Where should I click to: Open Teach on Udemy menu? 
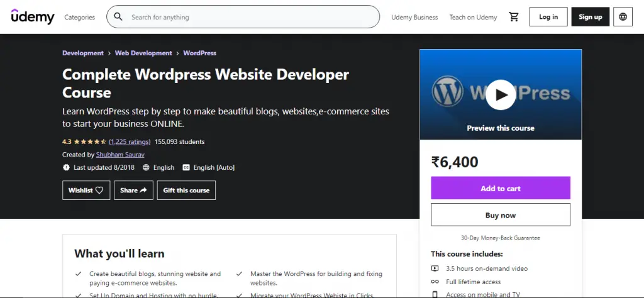(473, 18)
